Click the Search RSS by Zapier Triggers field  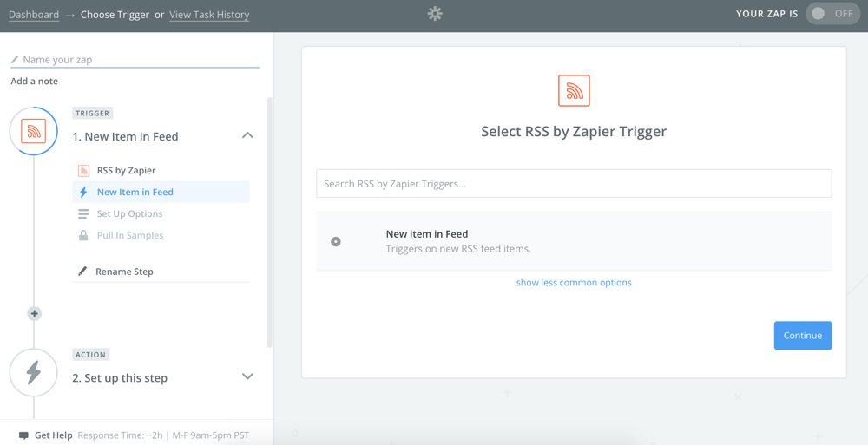[x=574, y=184]
